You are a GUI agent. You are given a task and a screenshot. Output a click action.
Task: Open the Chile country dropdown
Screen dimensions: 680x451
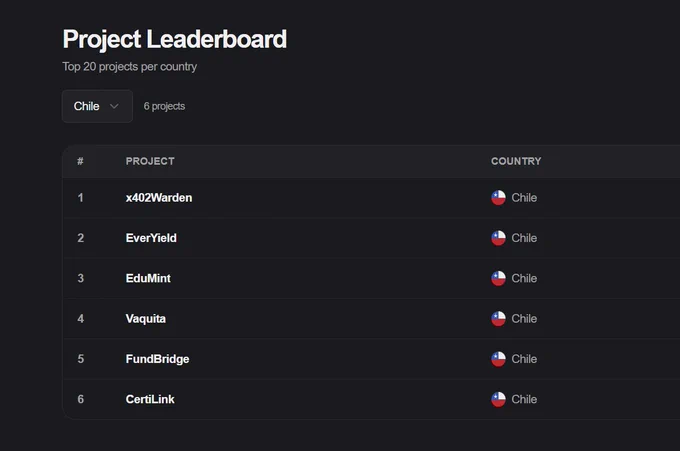tap(97, 106)
